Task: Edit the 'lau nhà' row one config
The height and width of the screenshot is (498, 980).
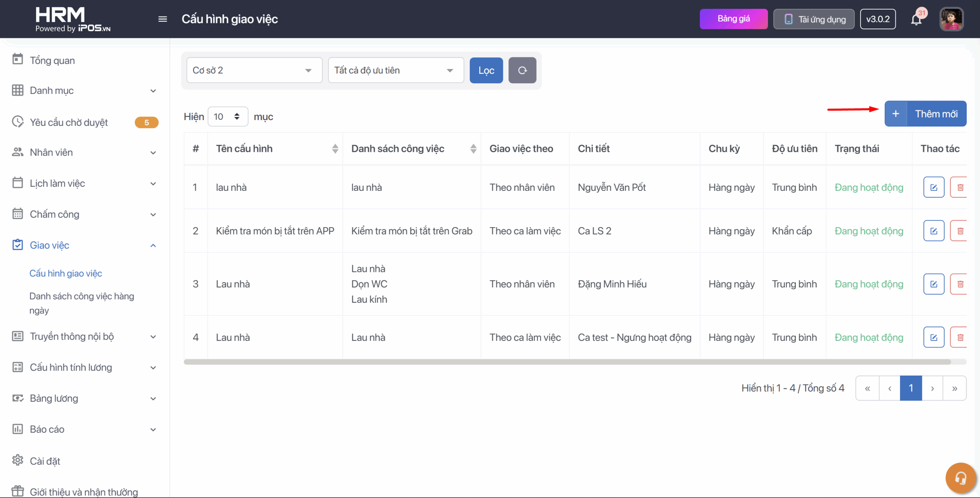Action: click(x=933, y=187)
